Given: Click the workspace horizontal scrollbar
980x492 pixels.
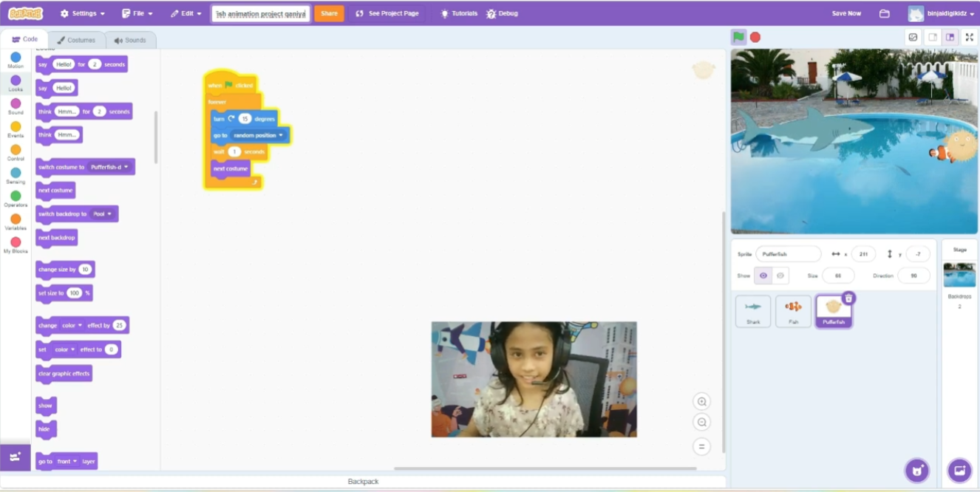Looking at the screenshot, I should (545, 468).
